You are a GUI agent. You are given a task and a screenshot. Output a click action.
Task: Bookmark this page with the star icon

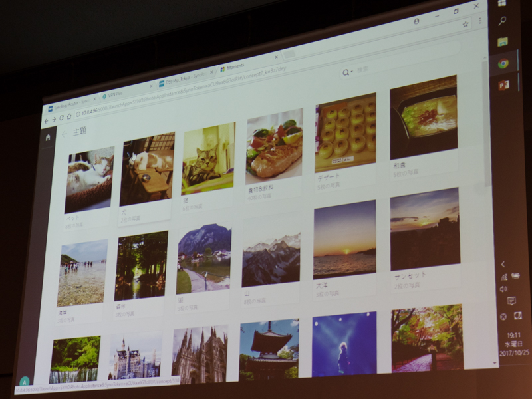(465, 24)
